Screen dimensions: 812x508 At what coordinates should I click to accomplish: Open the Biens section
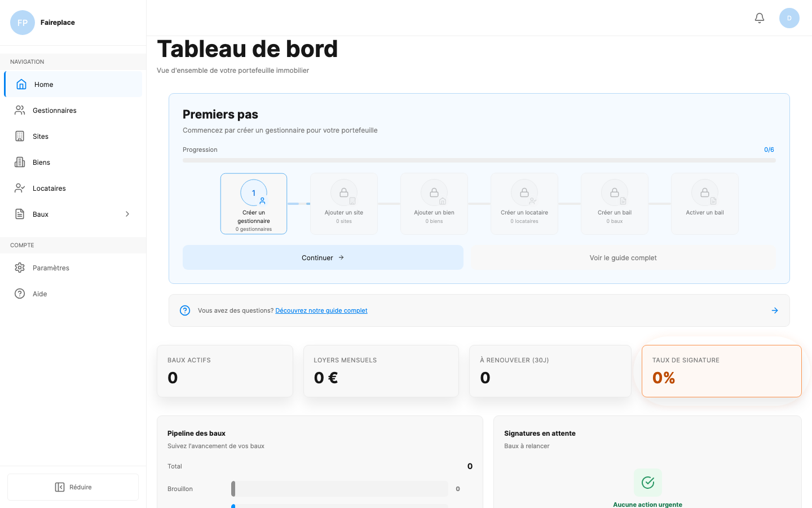40,162
